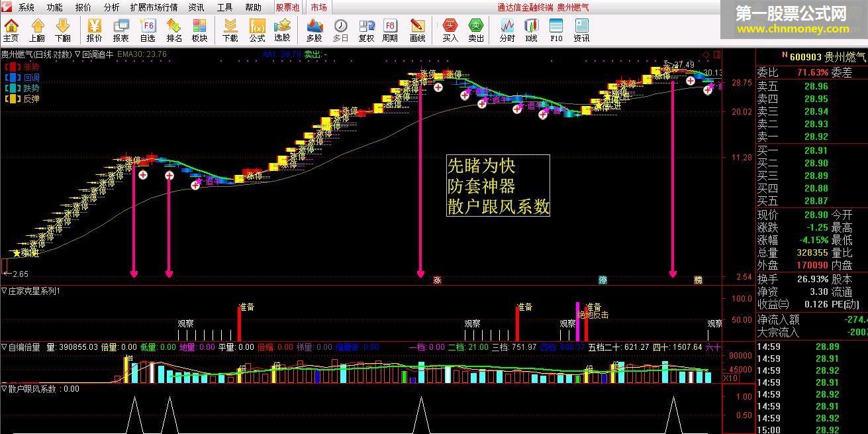Expand the 散户跟风系数 panel triangle

[x=4, y=389]
